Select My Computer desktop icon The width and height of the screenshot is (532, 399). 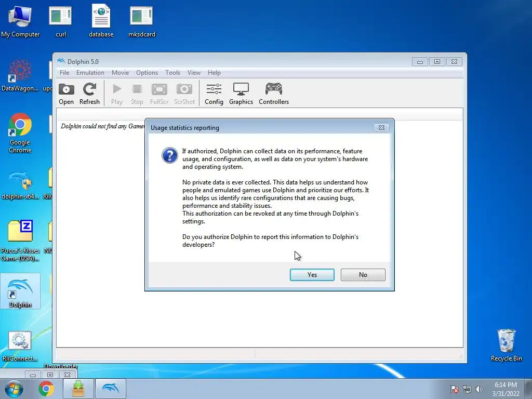tap(20, 21)
